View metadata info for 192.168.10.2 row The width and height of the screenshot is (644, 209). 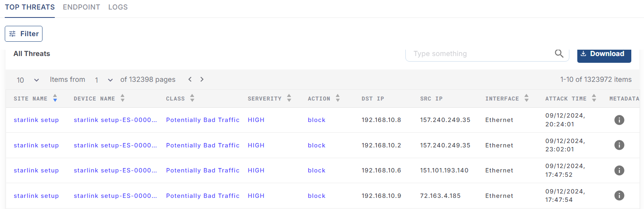point(619,145)
